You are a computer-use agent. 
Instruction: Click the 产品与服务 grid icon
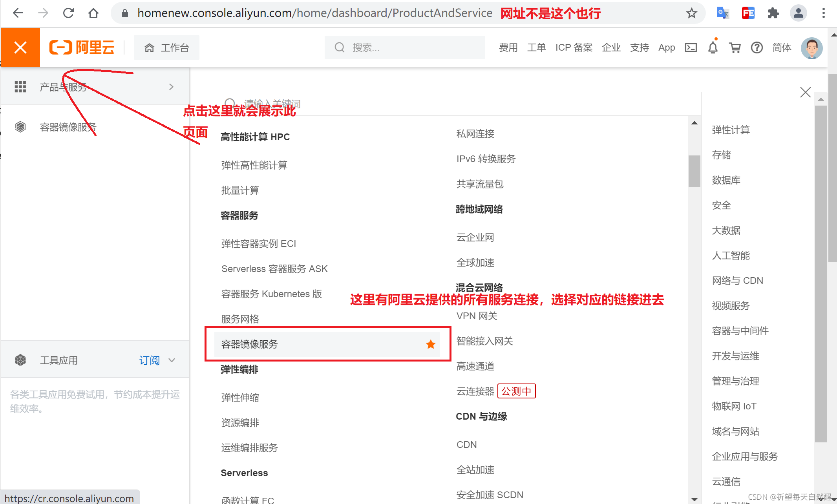[x=20, y=87]
